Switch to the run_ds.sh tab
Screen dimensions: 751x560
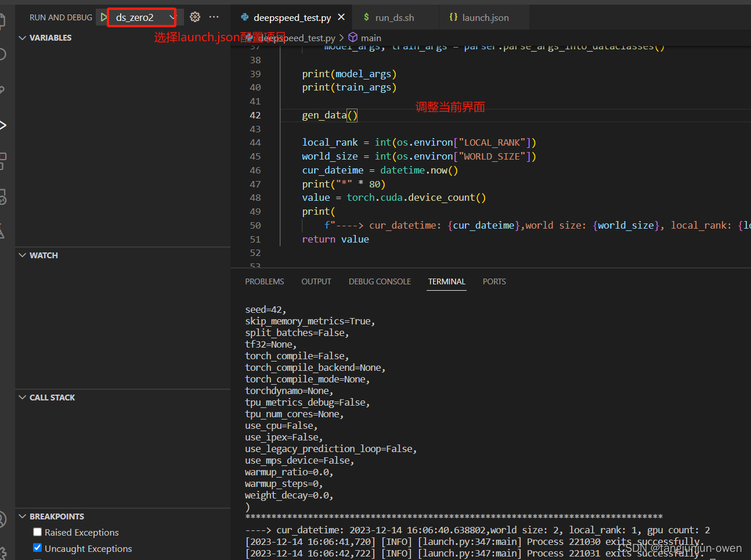(x=395, y=17)
